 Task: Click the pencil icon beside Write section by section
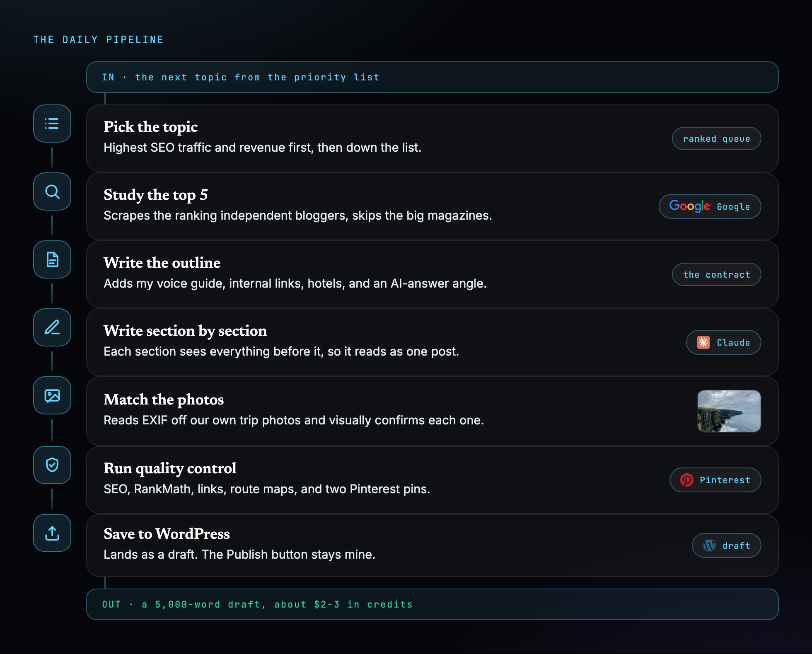click(x=52, y=327)
